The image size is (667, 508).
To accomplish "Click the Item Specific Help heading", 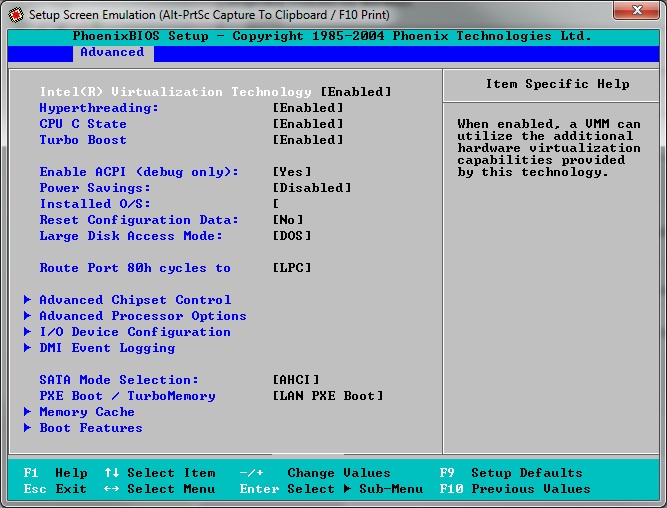I will click(x=558, y=84).
